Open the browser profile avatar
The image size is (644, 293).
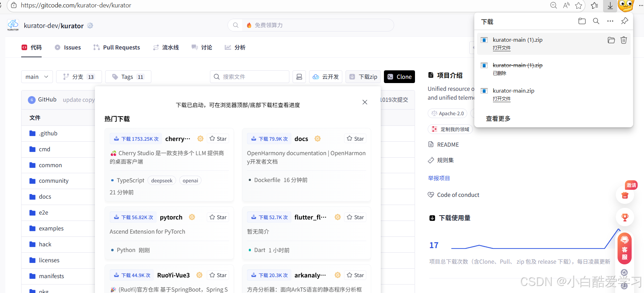626,5
